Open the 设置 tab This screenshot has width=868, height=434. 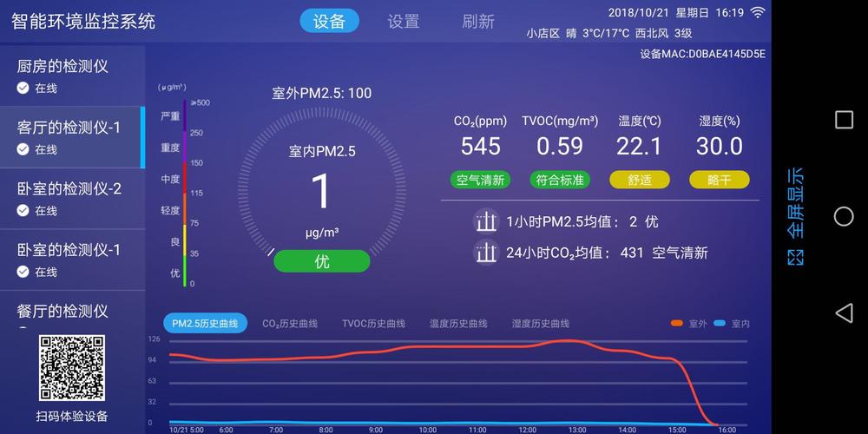click(404, 22)
